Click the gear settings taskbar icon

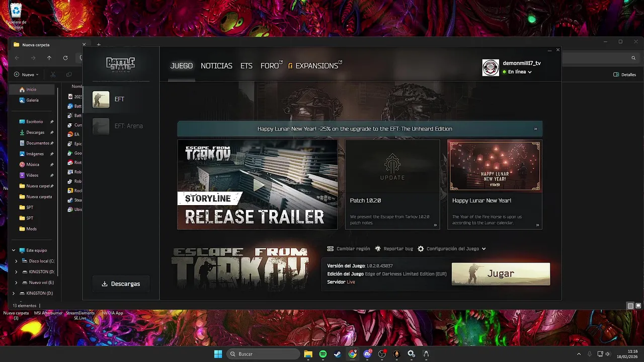(x=411, y=354)
